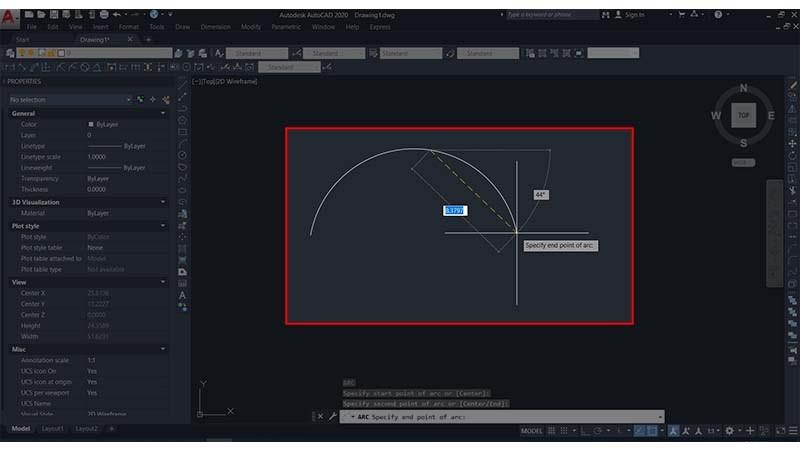
Task: Click the Open file icon in quick access
Action: pyautogui.click(x=41, y=15)
